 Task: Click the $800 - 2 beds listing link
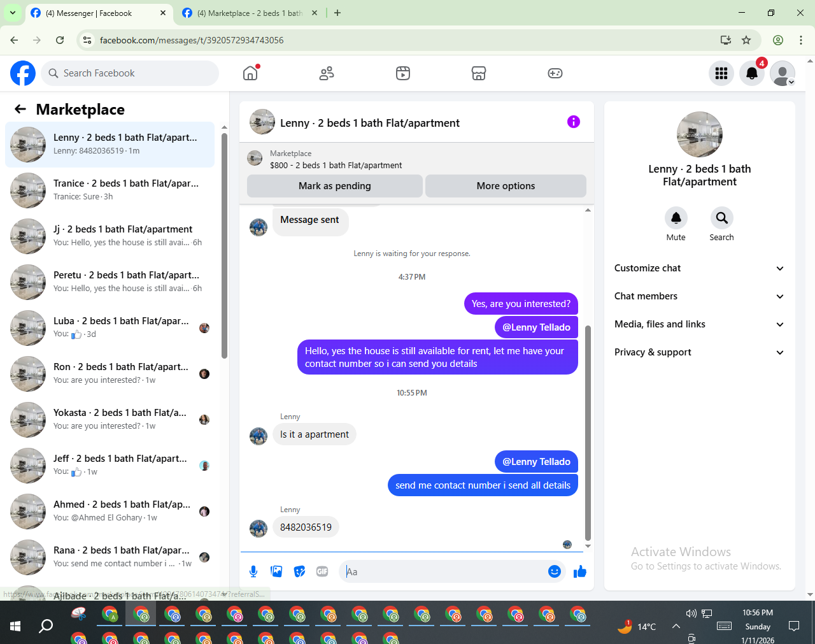[x=336, y=165]
